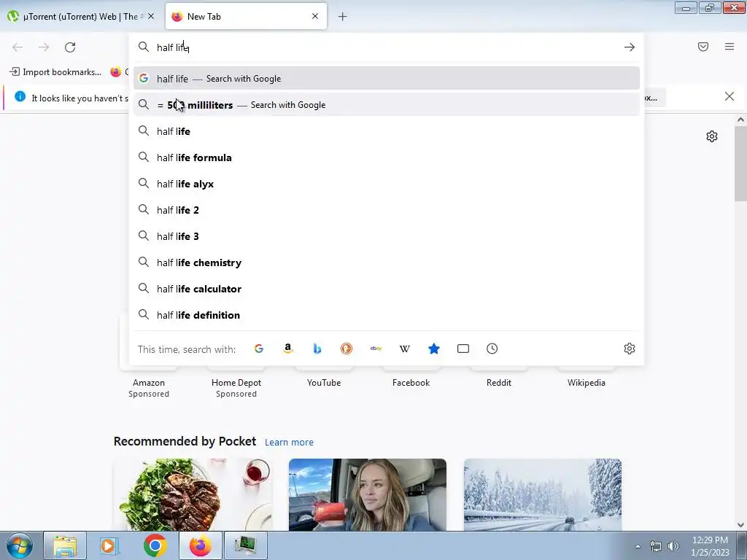Viewport: 747px width, 560px height.
Task: Click the volume tray icon
Action: click(x=673, y=546)
